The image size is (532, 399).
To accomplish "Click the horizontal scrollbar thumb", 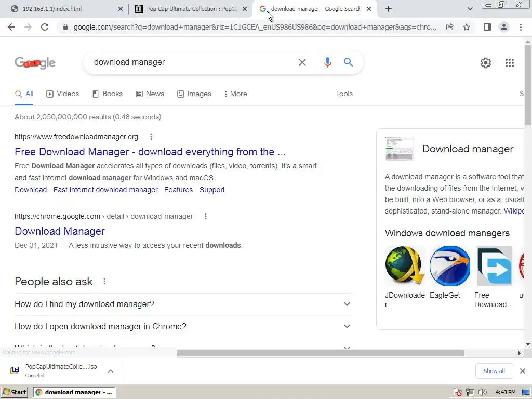I will coord(320,353).
